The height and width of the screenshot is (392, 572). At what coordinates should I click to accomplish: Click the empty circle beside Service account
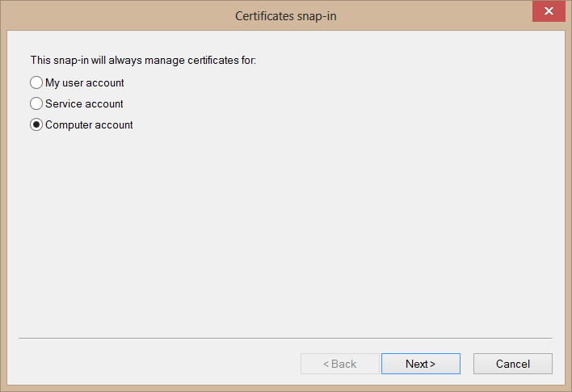tap(36, 103)
